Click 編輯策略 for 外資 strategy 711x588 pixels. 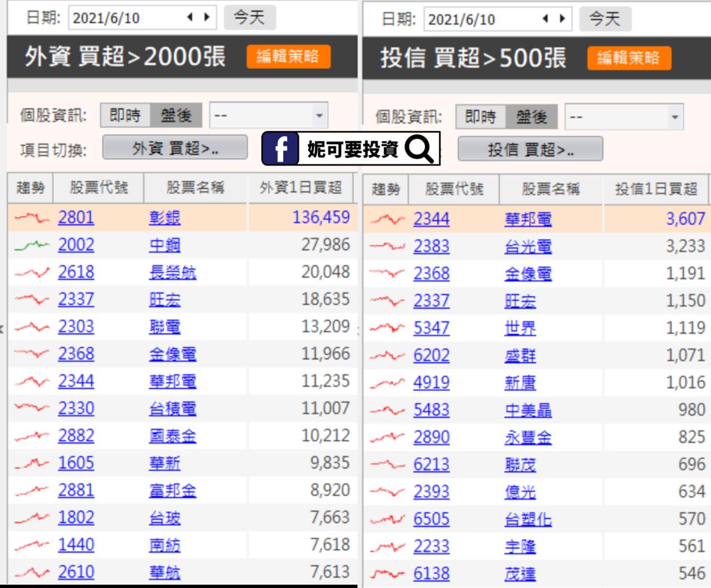(289, 56)
